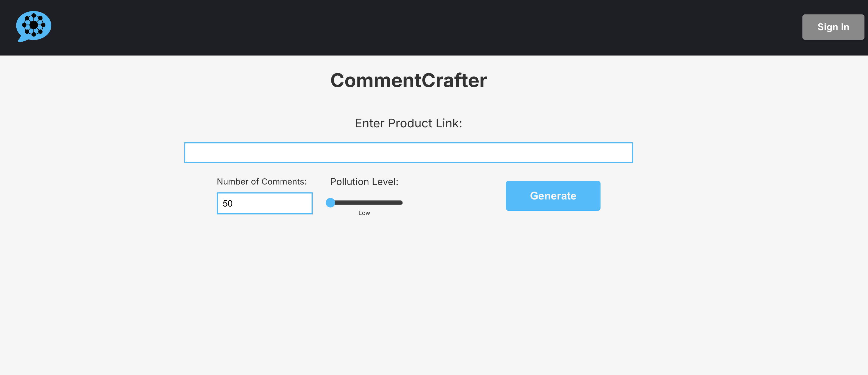Click the CommentCrafter page heading

tap(408, 80)
